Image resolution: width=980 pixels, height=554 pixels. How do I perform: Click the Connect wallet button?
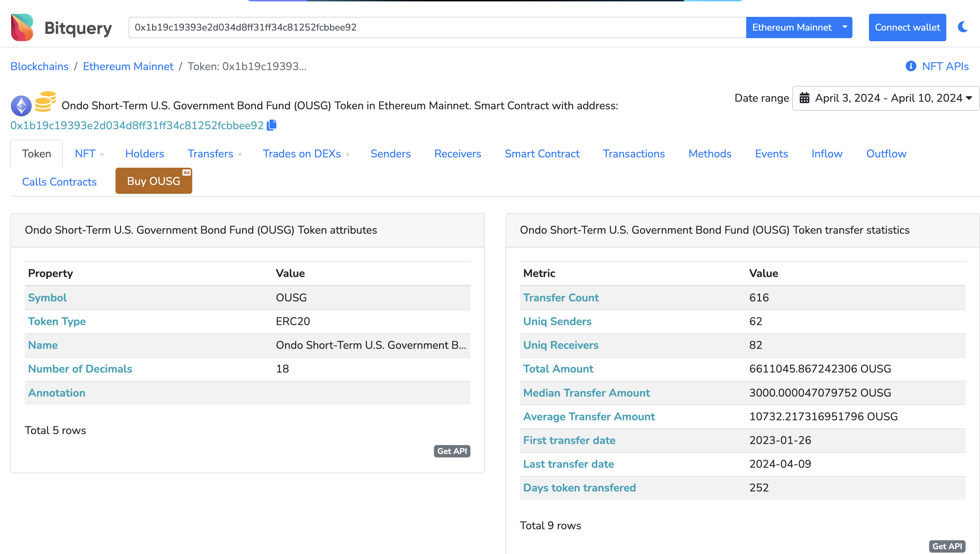tap(907, 27)
